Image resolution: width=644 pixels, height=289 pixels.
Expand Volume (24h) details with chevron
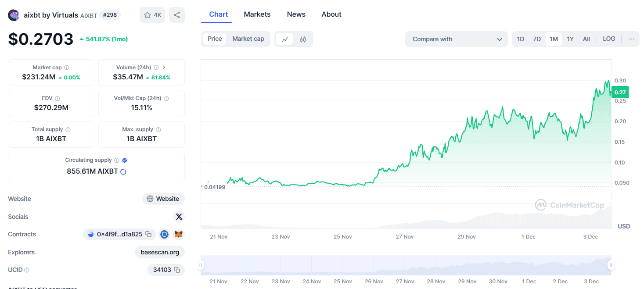point(164,67)
